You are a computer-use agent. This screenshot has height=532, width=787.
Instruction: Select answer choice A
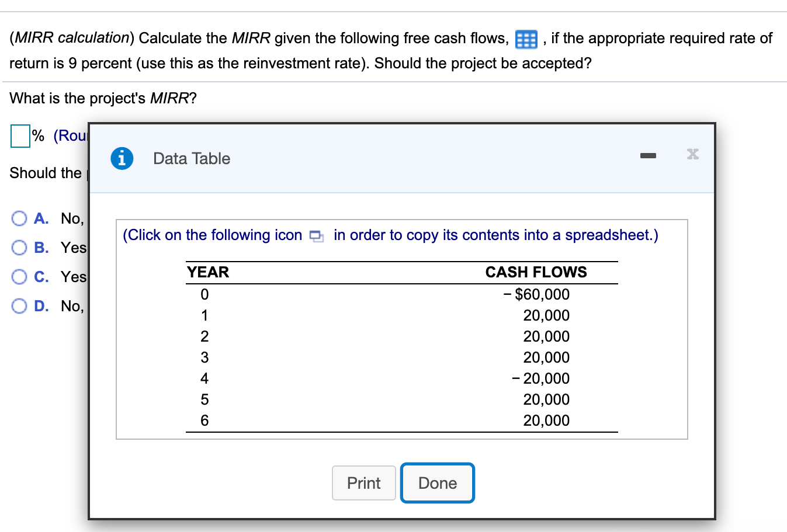coord(19,218)
